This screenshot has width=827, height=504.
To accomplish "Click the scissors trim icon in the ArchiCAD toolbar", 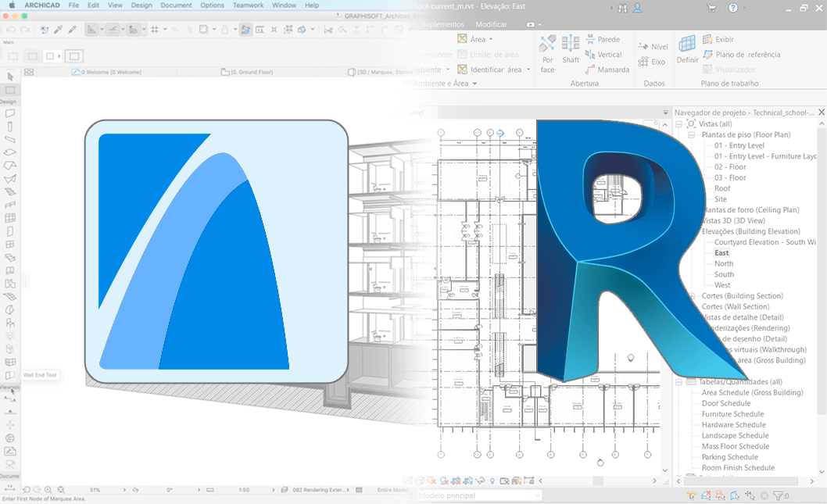I will 328,30.
